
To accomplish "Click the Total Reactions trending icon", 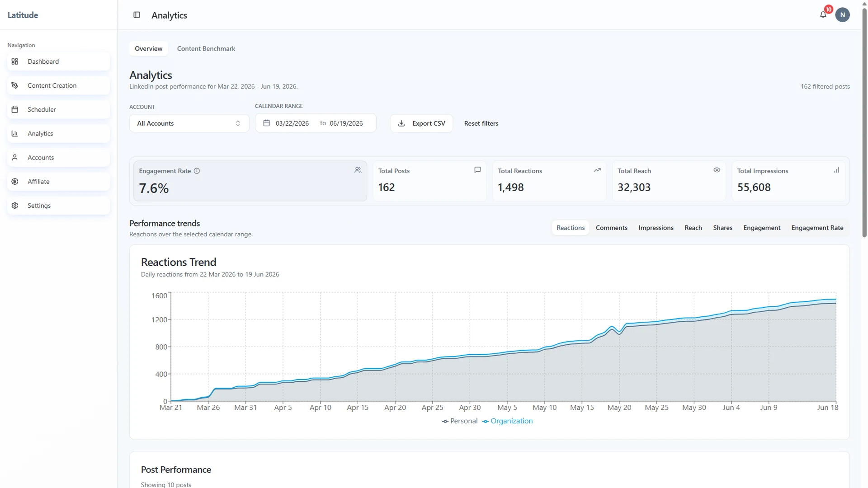I will coord(597,170).
